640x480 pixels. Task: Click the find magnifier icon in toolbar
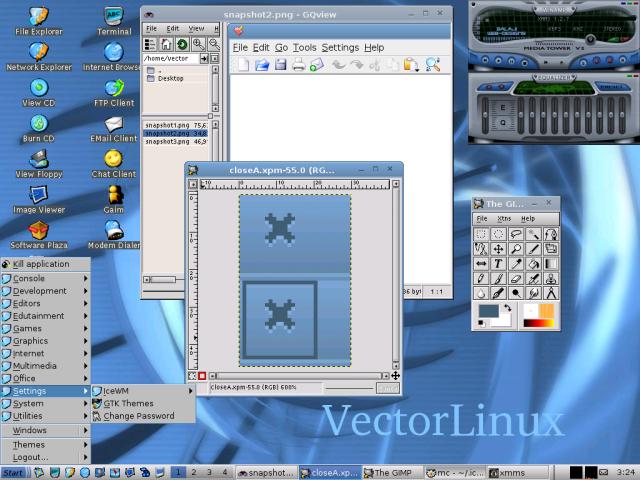432,64
